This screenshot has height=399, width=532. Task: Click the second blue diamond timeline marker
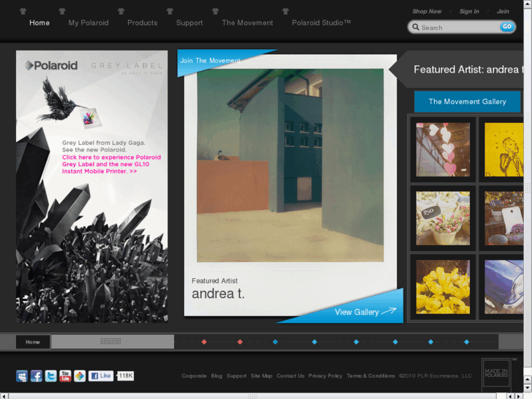click(x=315, y=342)
